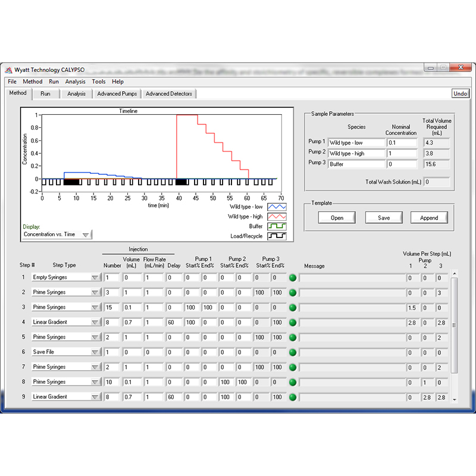Viewport: 476px width, 476px height.
Task: Click the Pump 2 species field Wild type - high
Action: (x=356, y=154)
